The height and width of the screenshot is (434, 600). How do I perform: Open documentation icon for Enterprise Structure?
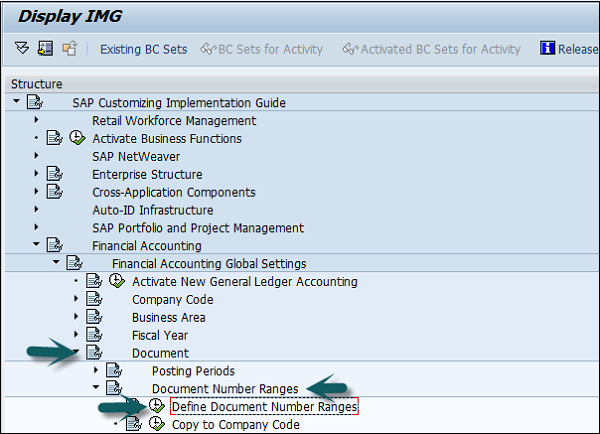pos(54,175)
